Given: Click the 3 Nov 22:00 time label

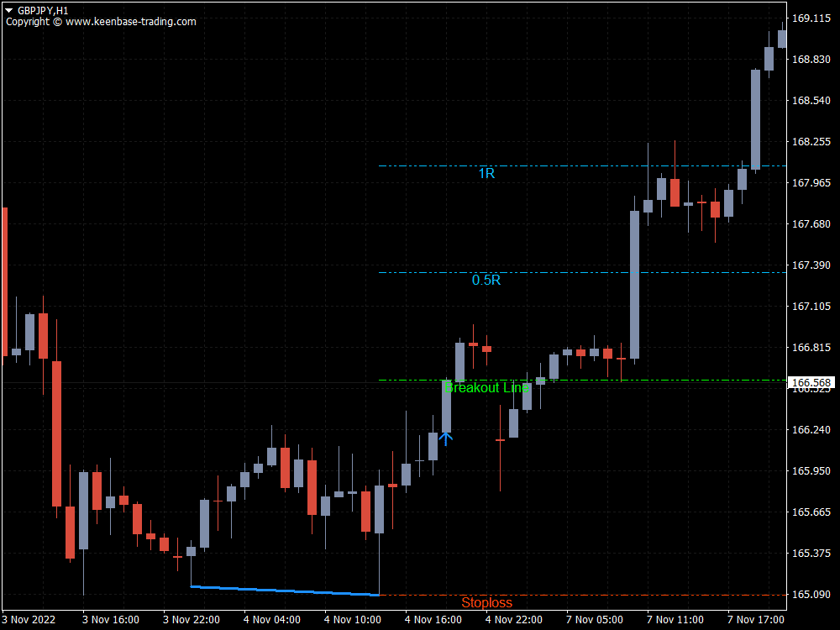Looking at the screenshot, I should click(192, 620).
